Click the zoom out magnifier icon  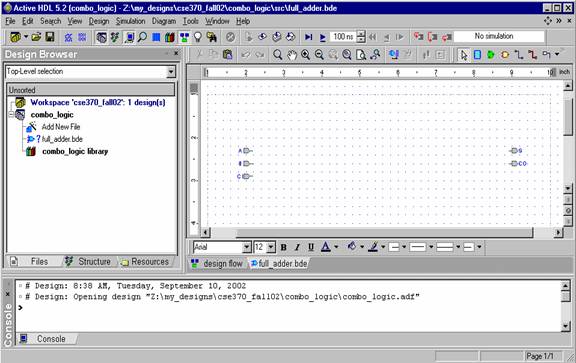pyautogui.click(x=319, y=55)
